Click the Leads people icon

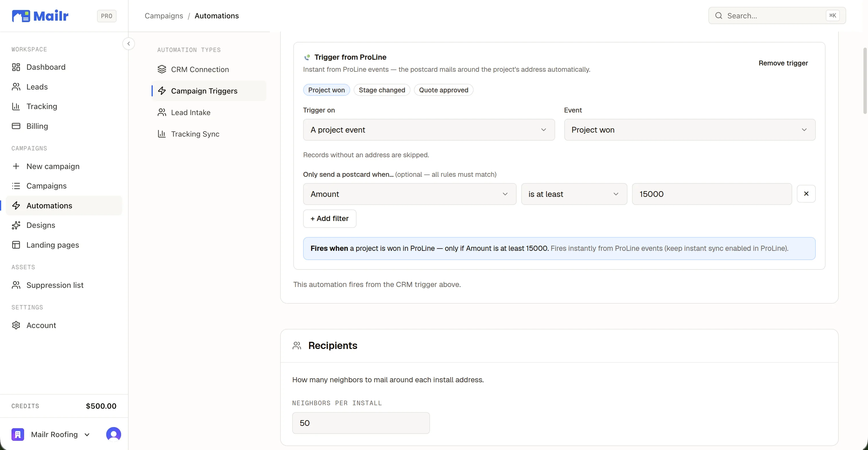click(x=16, y=87)
